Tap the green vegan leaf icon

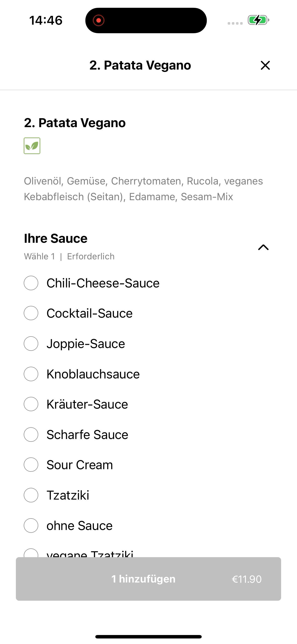32,146
